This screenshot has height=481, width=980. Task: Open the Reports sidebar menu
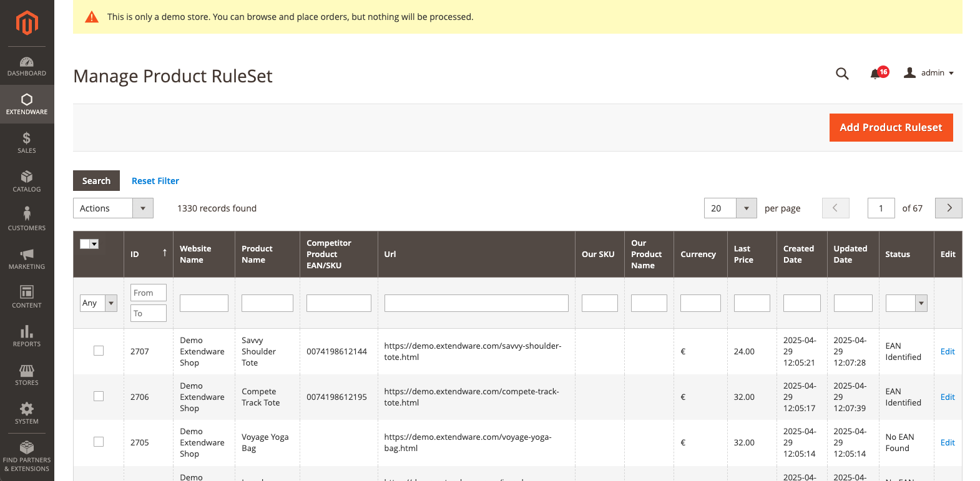point(27,336)
